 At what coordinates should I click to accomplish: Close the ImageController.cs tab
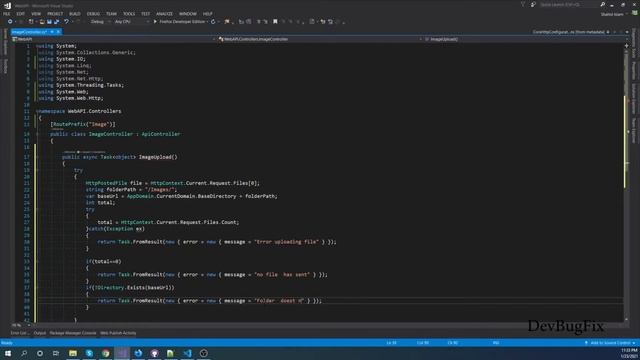point(58,32)
